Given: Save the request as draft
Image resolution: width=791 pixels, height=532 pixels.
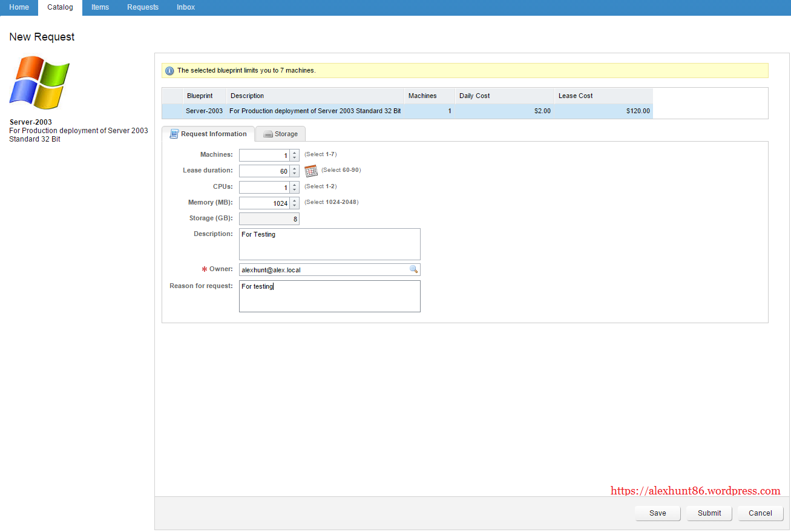Looking at the screenshot, I should pos(657,513).
